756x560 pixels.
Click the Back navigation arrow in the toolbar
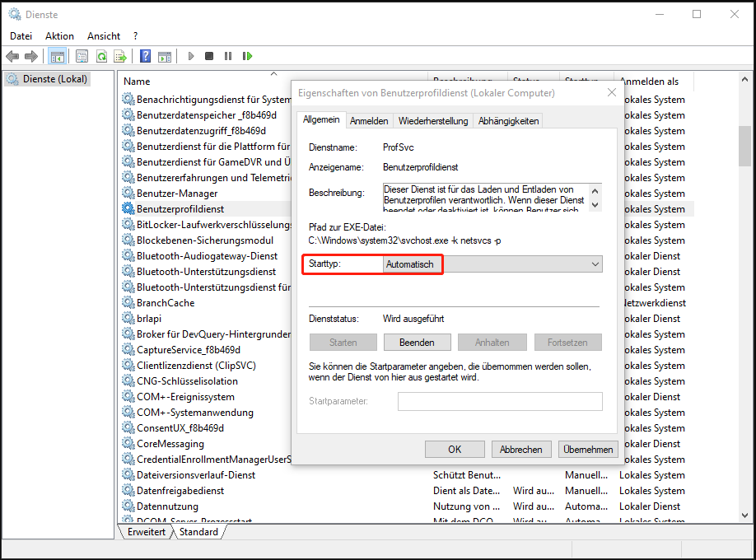point(13,55)
